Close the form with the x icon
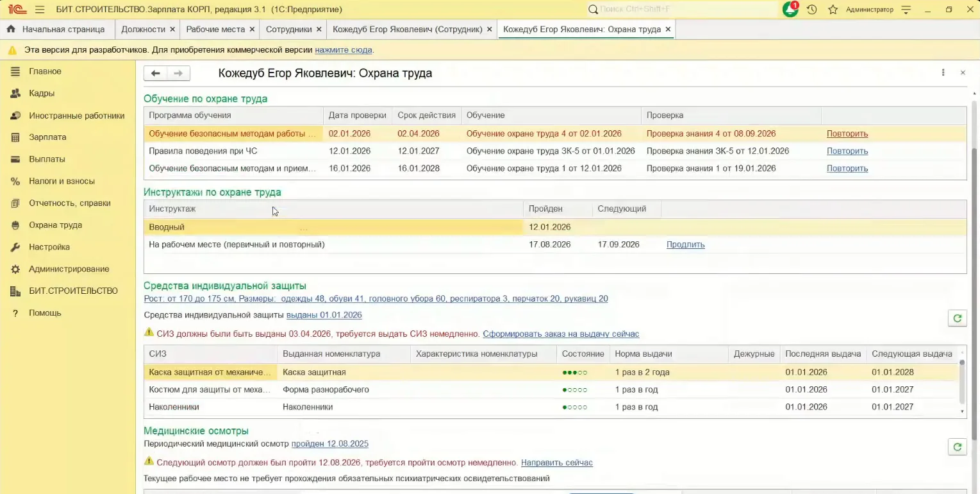 (x=963, y=73)
